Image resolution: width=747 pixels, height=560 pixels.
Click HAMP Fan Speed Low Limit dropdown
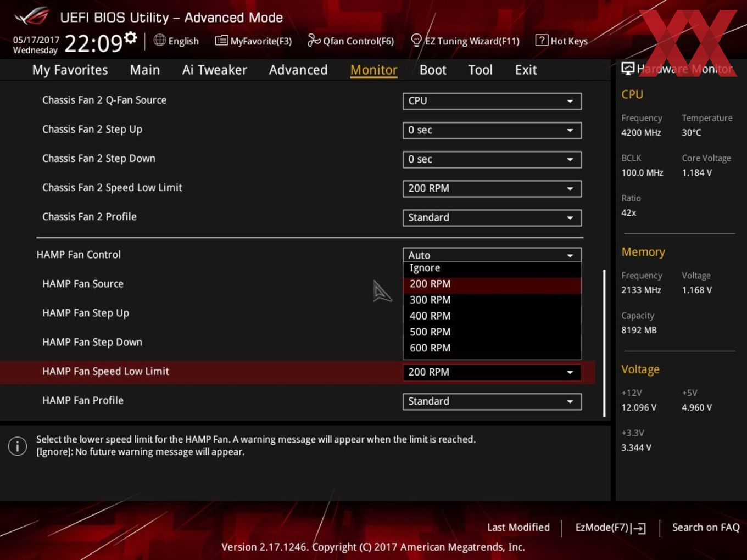[492, 372]
